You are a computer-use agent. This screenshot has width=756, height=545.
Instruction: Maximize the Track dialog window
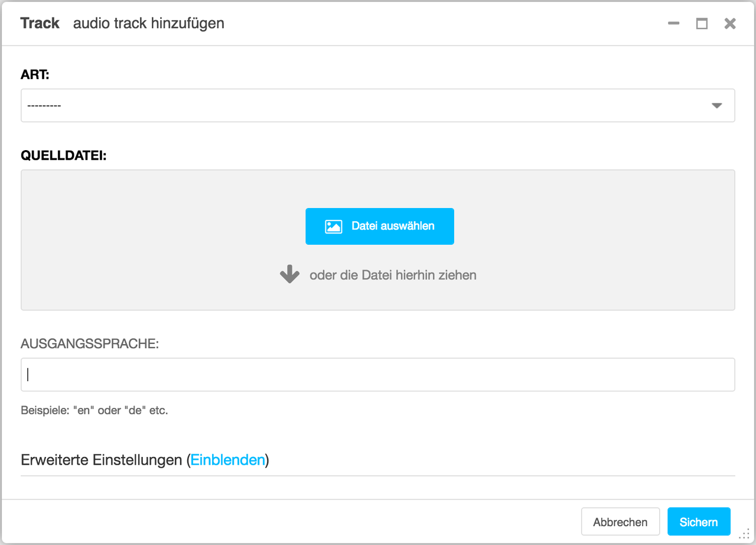point(702,24)
